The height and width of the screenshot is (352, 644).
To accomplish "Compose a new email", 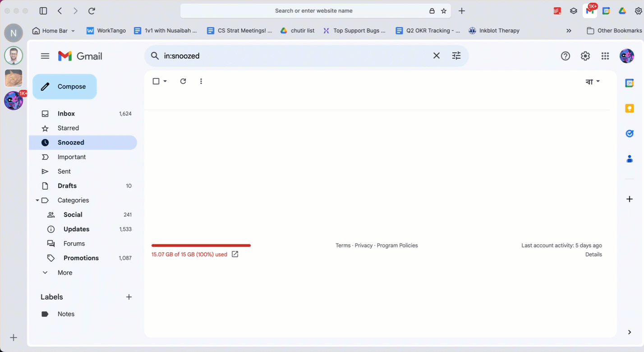I will [x=64, y=87].
